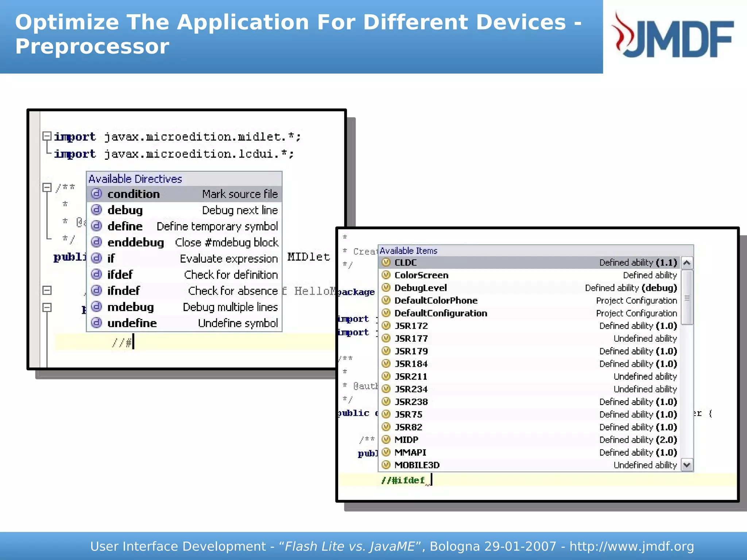This screenshot has height=560, width=747.
Task: Click the JSR179 item icon
Action: click(386, 351)
